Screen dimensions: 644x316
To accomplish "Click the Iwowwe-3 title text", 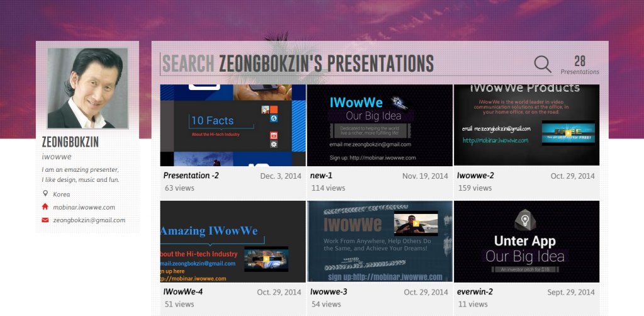I will [x=328, y=292].
